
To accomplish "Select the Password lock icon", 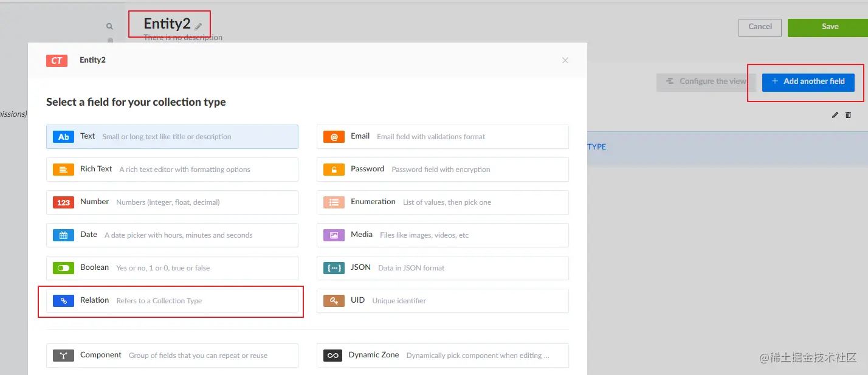I will (334, 170).
